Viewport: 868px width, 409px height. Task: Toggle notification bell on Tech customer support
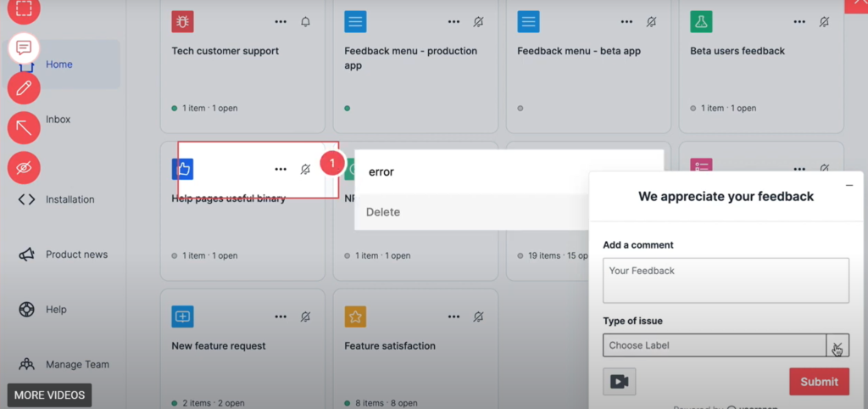coord(306,22)
